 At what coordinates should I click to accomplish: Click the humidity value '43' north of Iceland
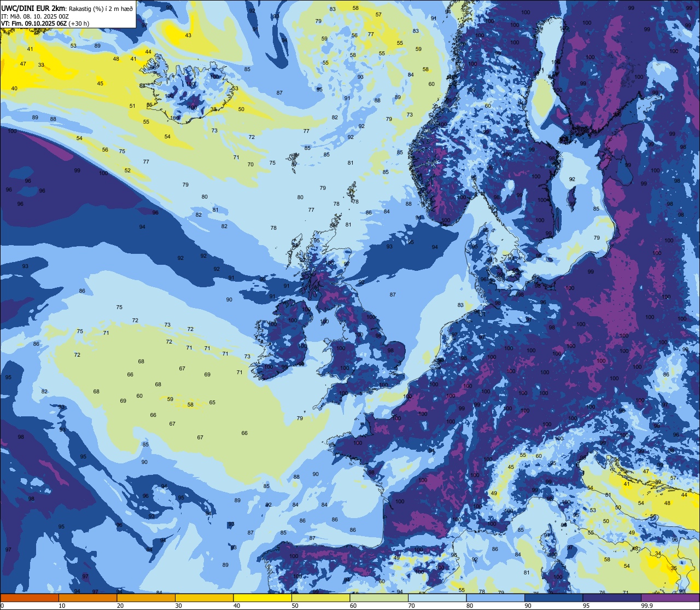pyautogui.click(x=188, y=36)
